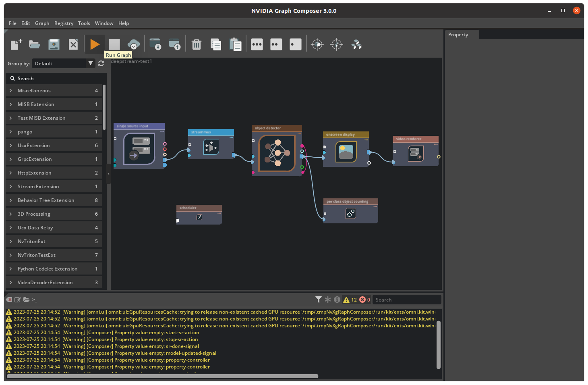Viewport: 588px width, 385px height.
Task: Open log folder from console toolbar
Action: pos(26,300)
